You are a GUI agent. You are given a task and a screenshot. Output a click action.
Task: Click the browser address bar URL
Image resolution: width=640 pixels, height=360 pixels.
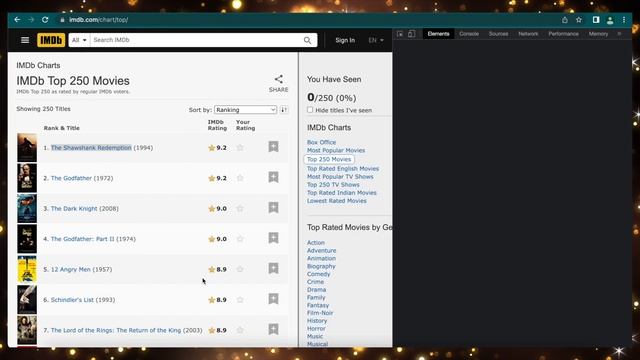coord(98,20)
